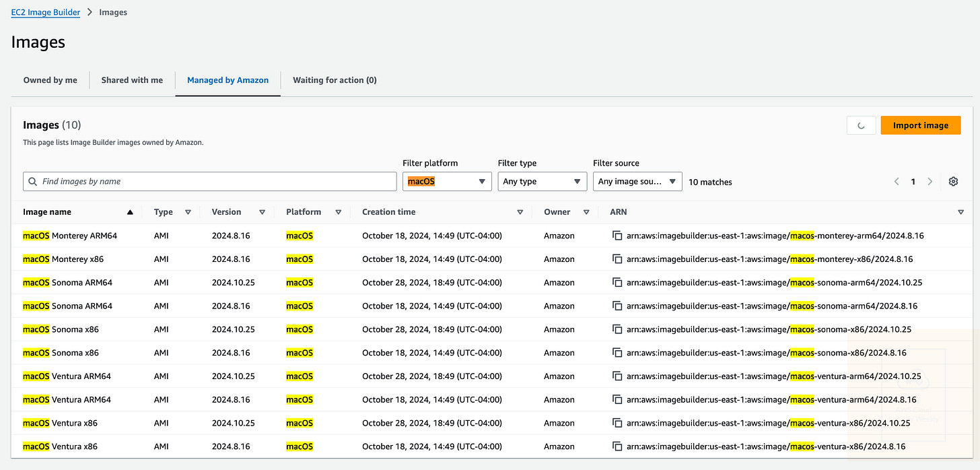Viewport: 980px width, 470px height.
Task: Select page number 1 in pagination
Action: click(x=913, y=182)
